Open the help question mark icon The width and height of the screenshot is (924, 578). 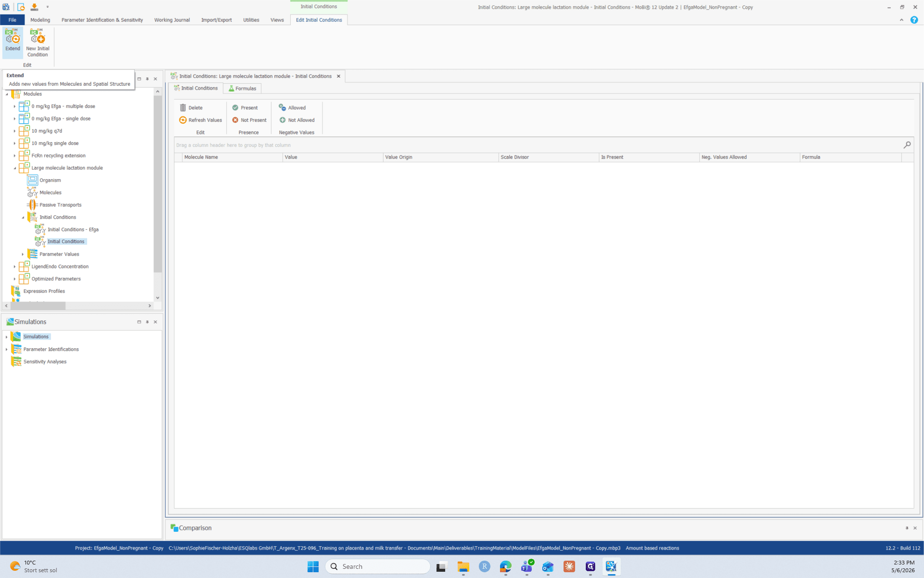914,20
